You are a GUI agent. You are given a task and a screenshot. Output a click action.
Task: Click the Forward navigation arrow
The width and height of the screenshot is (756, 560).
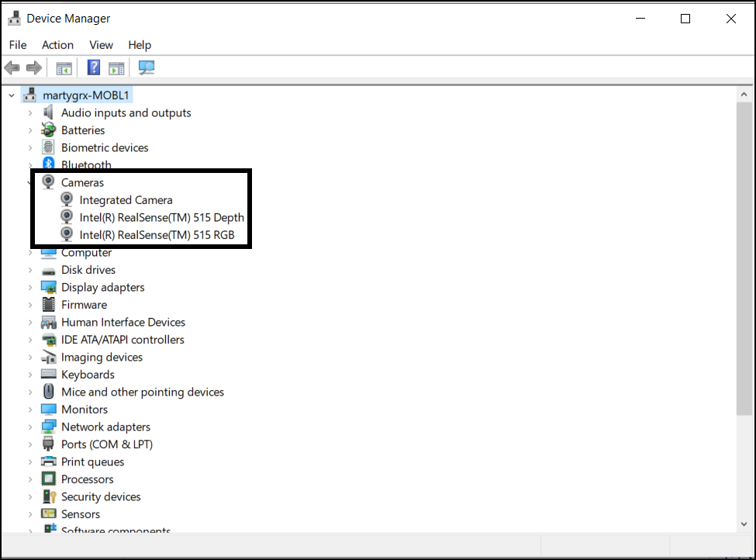34,67
